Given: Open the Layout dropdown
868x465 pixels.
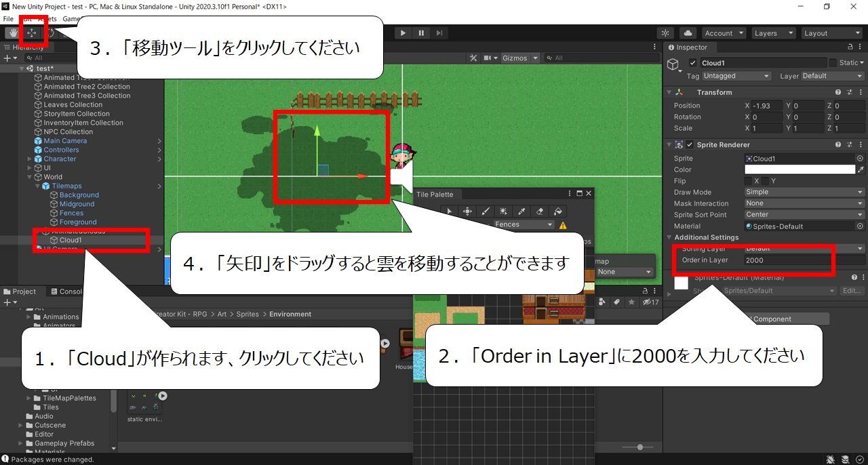Looking at the screenshot, I should [x=831, y=33].
